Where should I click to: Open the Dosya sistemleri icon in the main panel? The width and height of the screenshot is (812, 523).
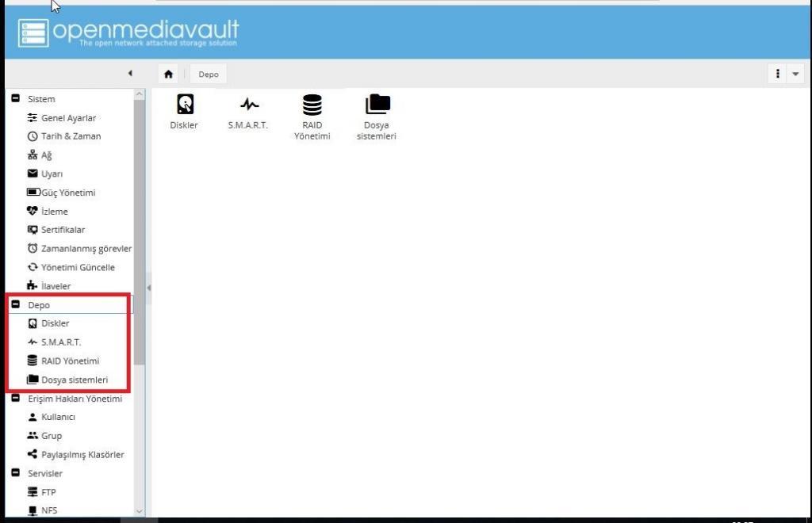click(x=377, y=117)
